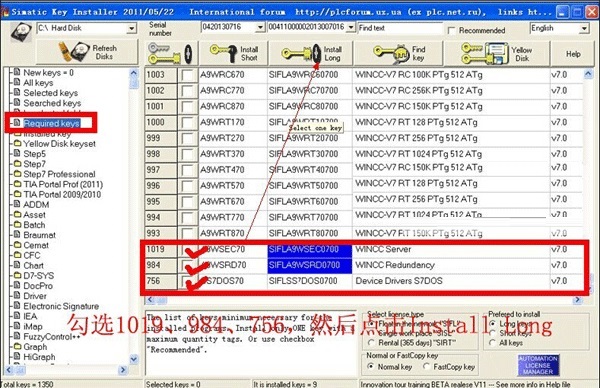The image size is (600, 388).
Task: Select FuzzyControl++ tree item
Action: click(52, 337)
